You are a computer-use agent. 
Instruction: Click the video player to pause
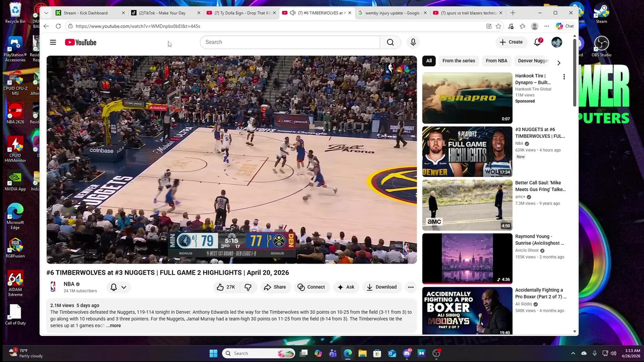click(x=231, y=159)
